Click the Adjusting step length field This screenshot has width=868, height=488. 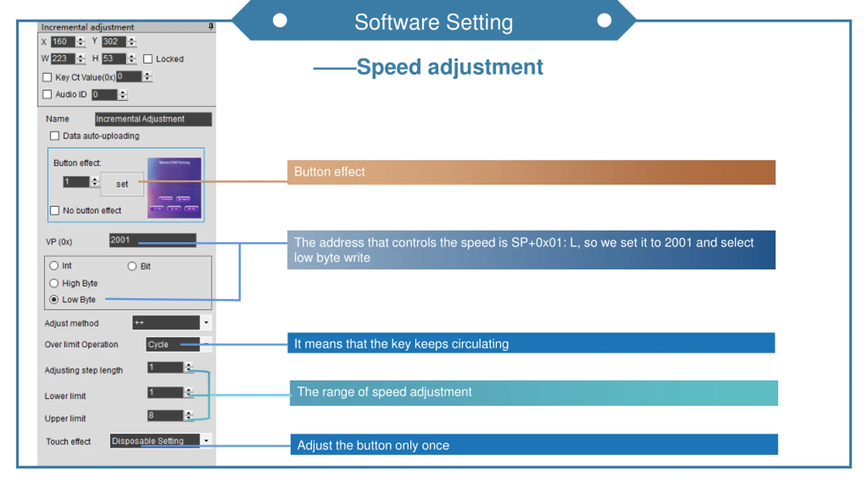click(165, 367)
